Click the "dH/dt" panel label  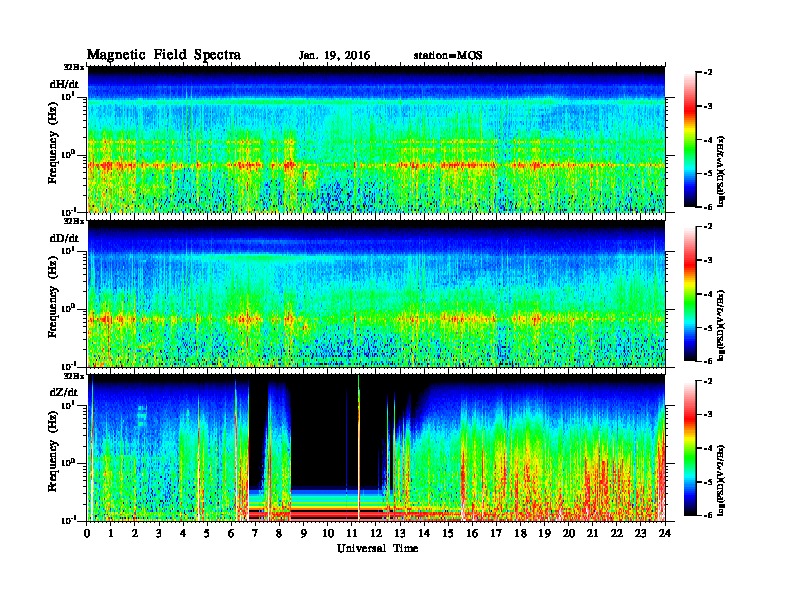tap(64, 84)
